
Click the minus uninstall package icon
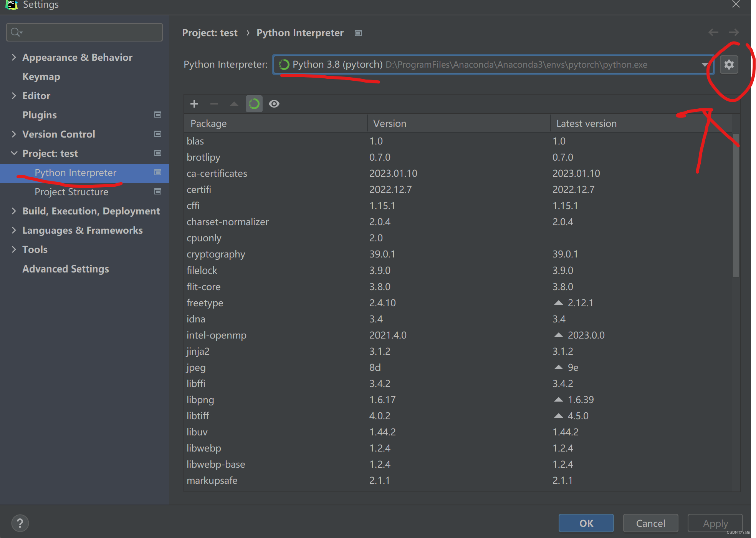pyautogui.click(x=214, y=104)
